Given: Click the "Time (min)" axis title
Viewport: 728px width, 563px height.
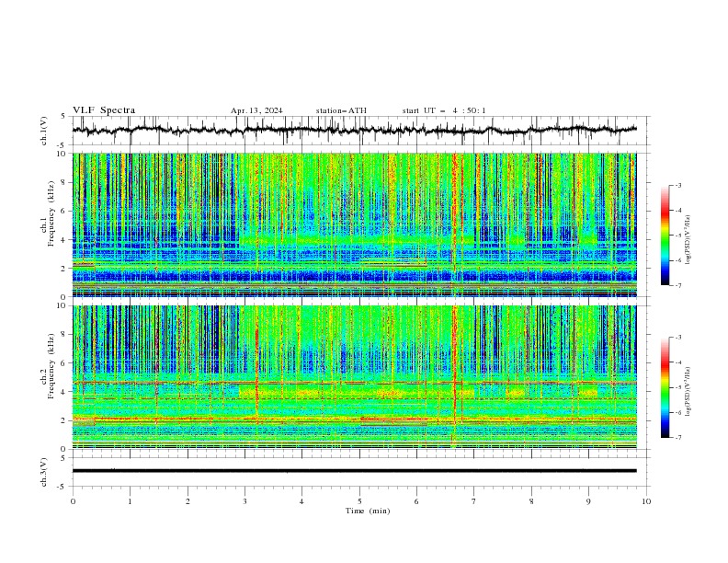Looking at the screenshot, I should 368,511.
